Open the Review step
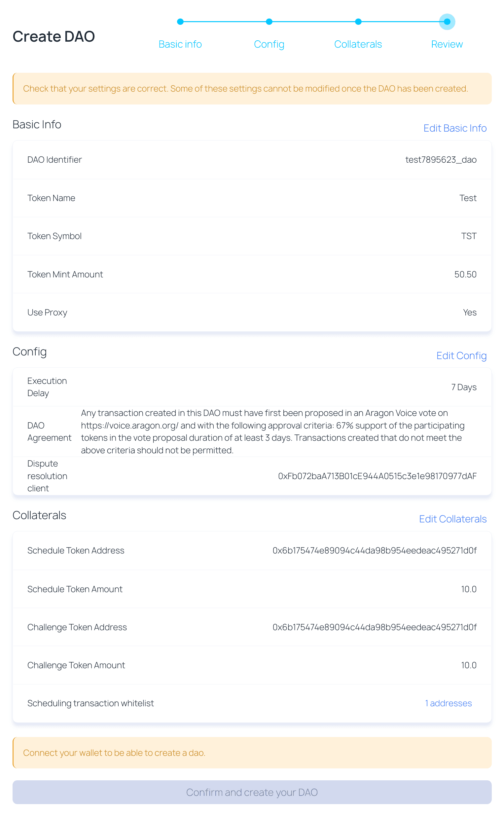This screenshot has height=818, width=504. coord(447,44)
